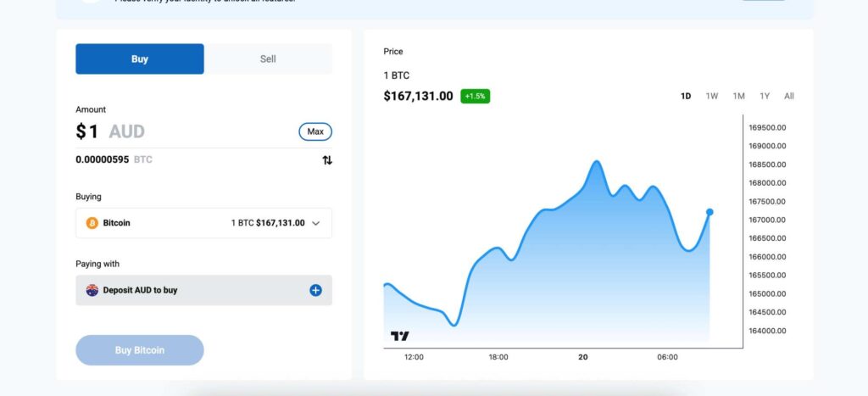Click the 1 BTC label above price
The height and width of the screenshot is (396, 868).
point(397,75)
